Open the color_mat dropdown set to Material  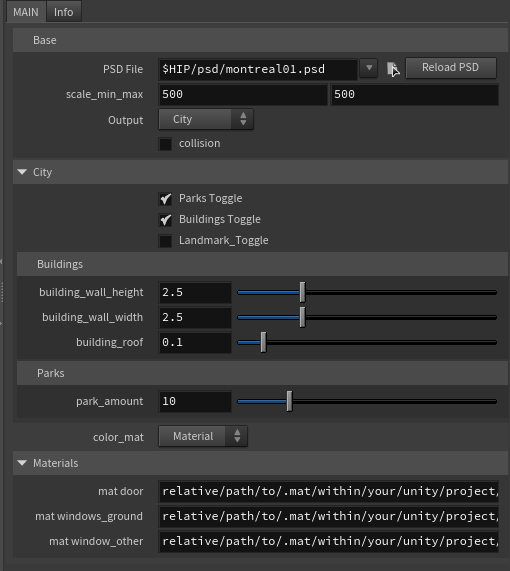coord(203,436)
